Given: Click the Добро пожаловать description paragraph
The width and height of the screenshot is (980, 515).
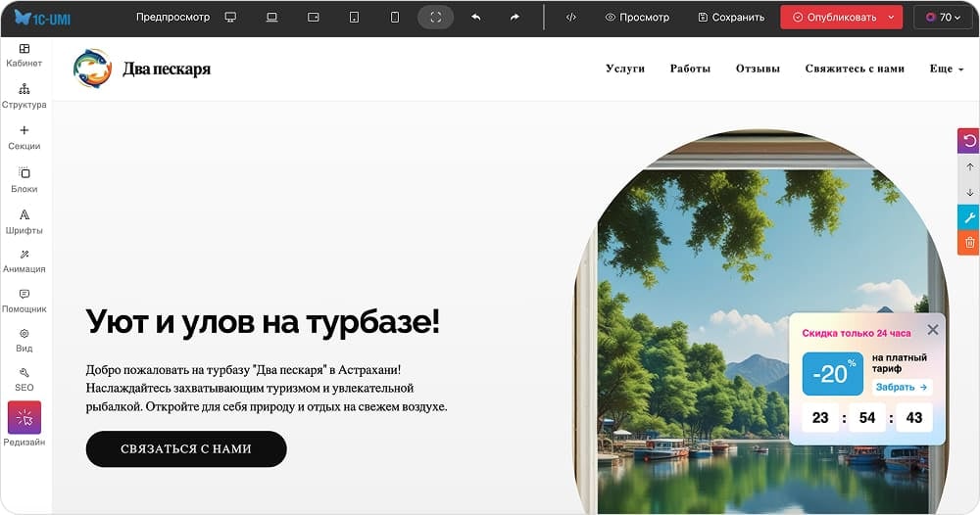Looking at the screenshot, I should click(267, 388).
